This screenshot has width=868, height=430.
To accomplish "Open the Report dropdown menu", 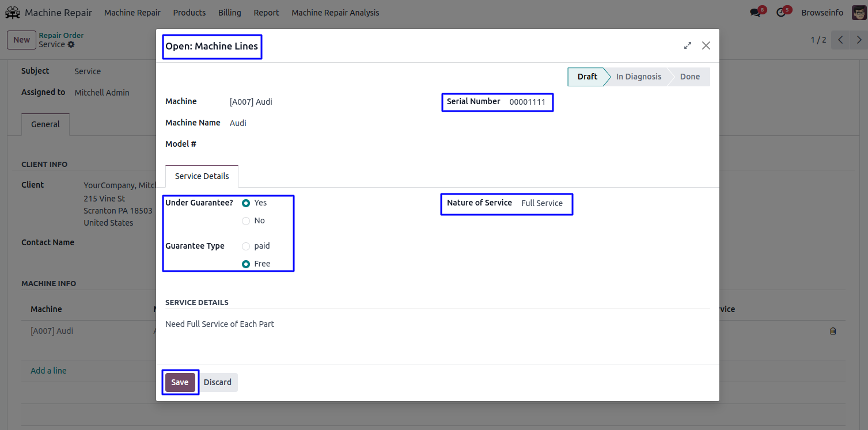I will coord(266,13).
